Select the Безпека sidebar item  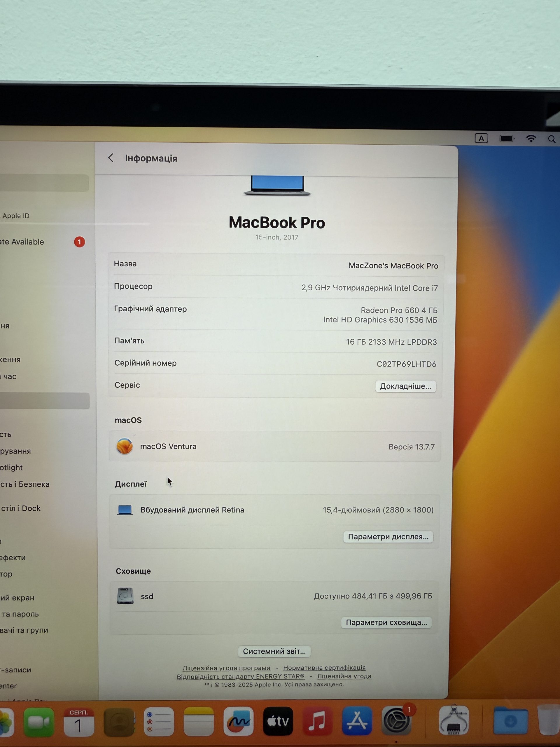pyautogui.click(x=24, y=484)
